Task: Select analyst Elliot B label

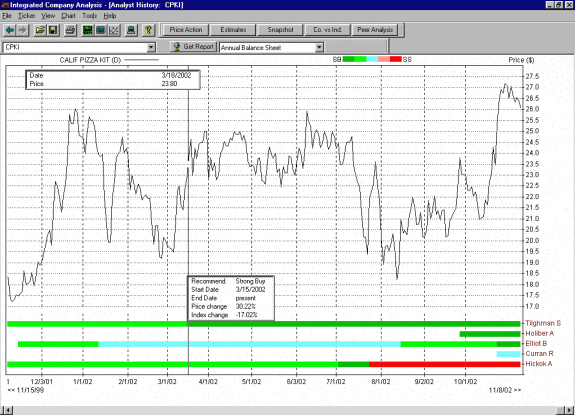Action: click(536, 344)
